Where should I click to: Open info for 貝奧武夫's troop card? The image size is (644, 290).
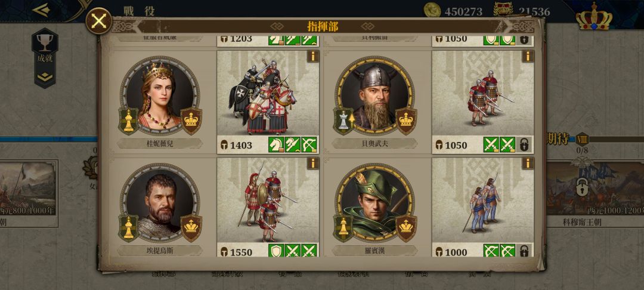coord(528,56)
